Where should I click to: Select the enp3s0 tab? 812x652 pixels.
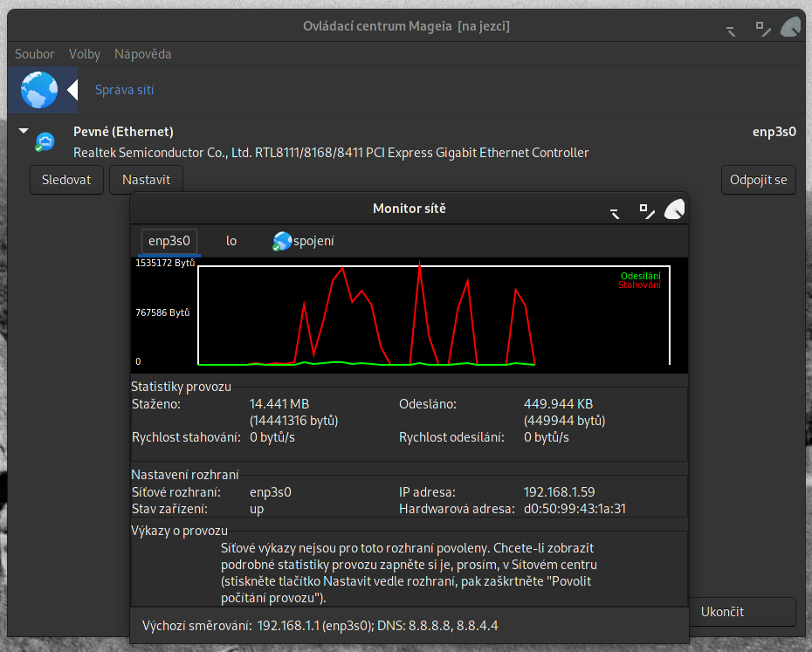point(169,241)
